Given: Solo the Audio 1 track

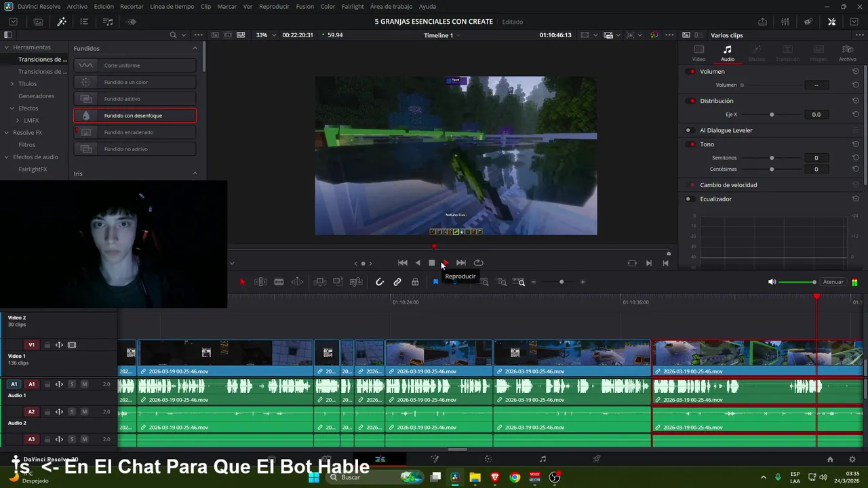Looking at the screenshot, I should click(x=72, y=384).
